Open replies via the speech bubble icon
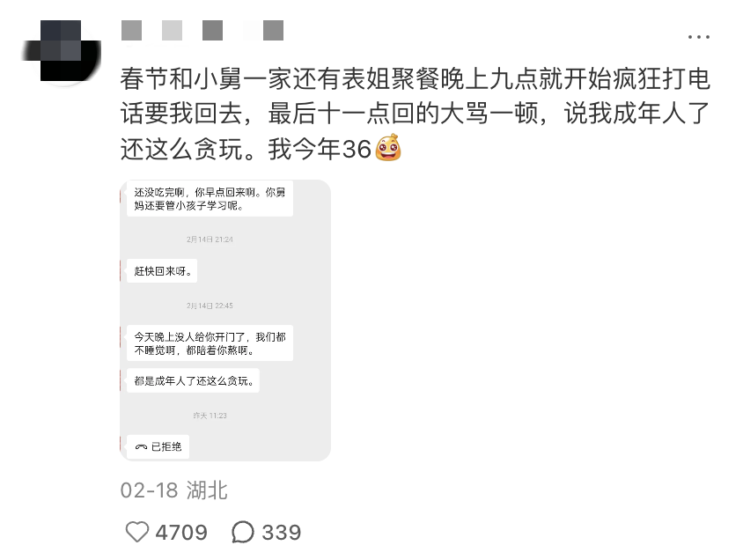The width and height of the screenshot is (743, 560). tap(243, 532)
